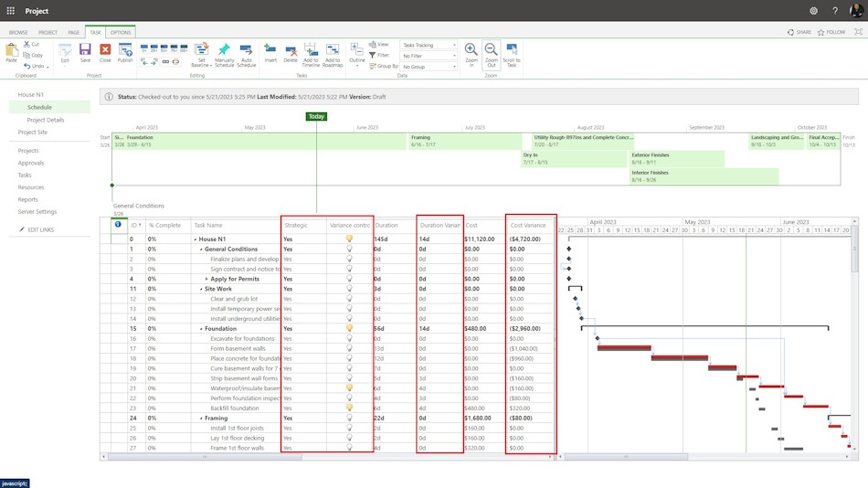
Task: Open Project Site link in sidebar
Action: [33, 132]
